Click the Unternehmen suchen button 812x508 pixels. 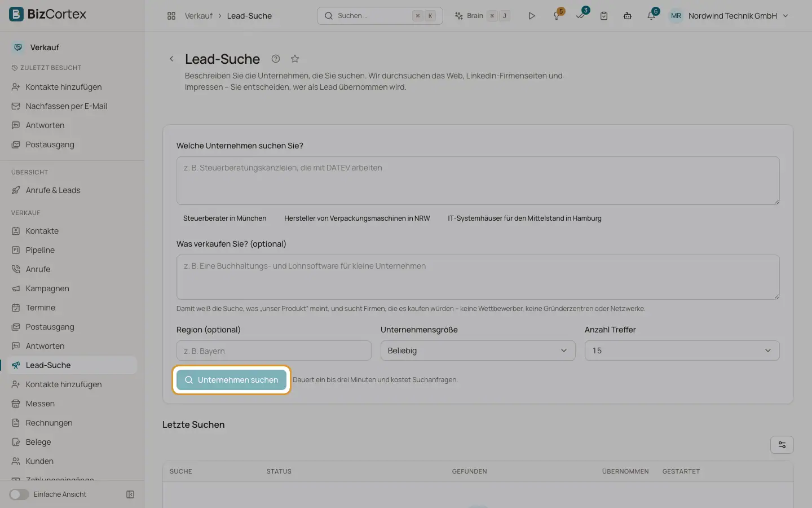tap(231, 380)
